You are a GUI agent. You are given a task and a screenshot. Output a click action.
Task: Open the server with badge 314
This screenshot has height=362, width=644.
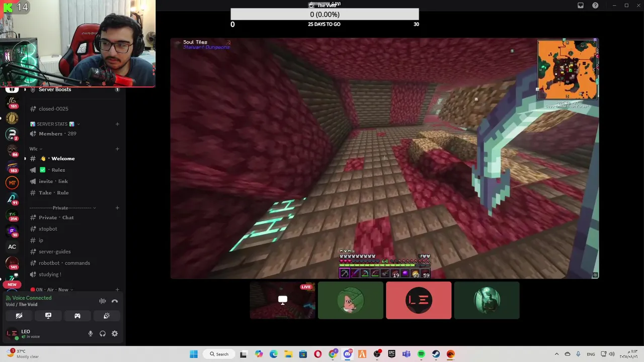[x=12, y=215]
